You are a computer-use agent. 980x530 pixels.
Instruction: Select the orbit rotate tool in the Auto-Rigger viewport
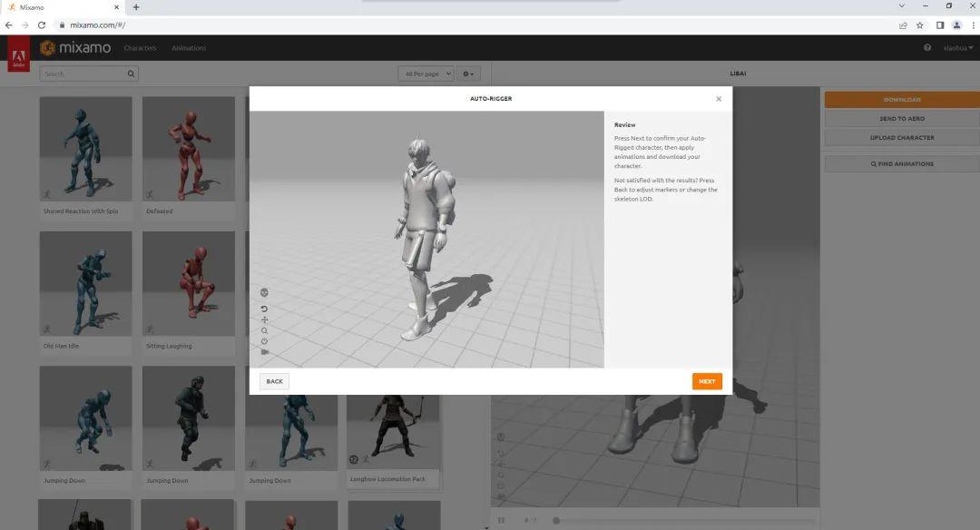pos(264,309)
